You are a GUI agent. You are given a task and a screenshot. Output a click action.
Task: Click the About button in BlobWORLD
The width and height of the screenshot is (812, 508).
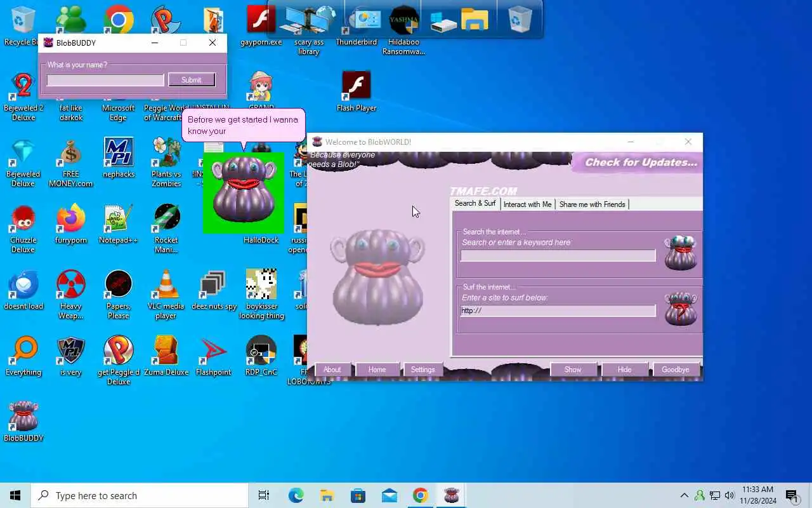[332, 370]
